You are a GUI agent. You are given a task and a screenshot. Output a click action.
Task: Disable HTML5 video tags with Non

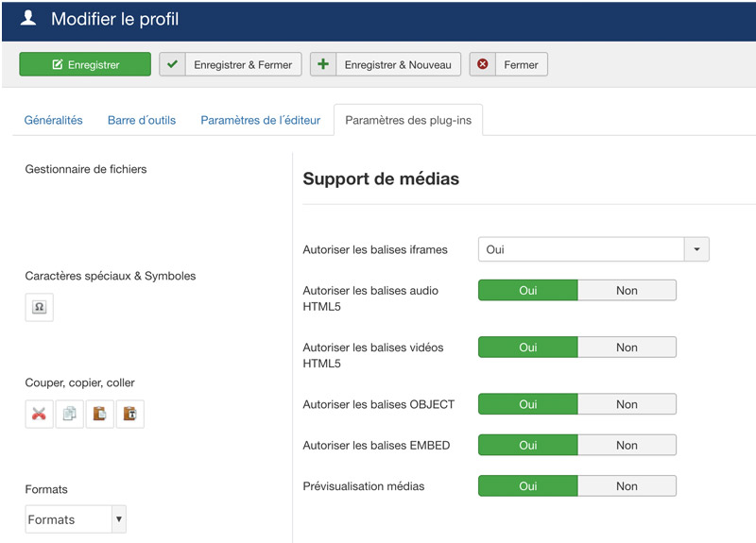(x=627, y=348)
